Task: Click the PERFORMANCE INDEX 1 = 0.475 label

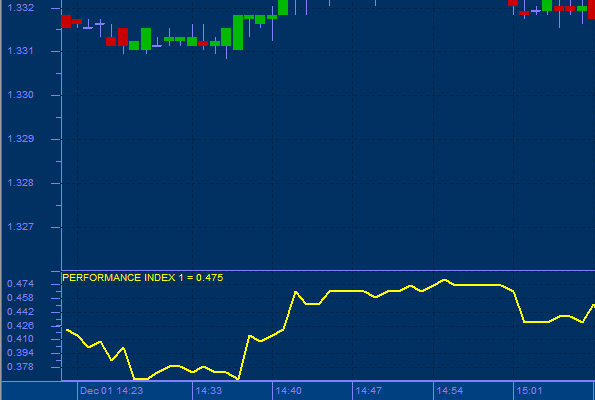Action: pyautogui.click(x=143, y=278)
